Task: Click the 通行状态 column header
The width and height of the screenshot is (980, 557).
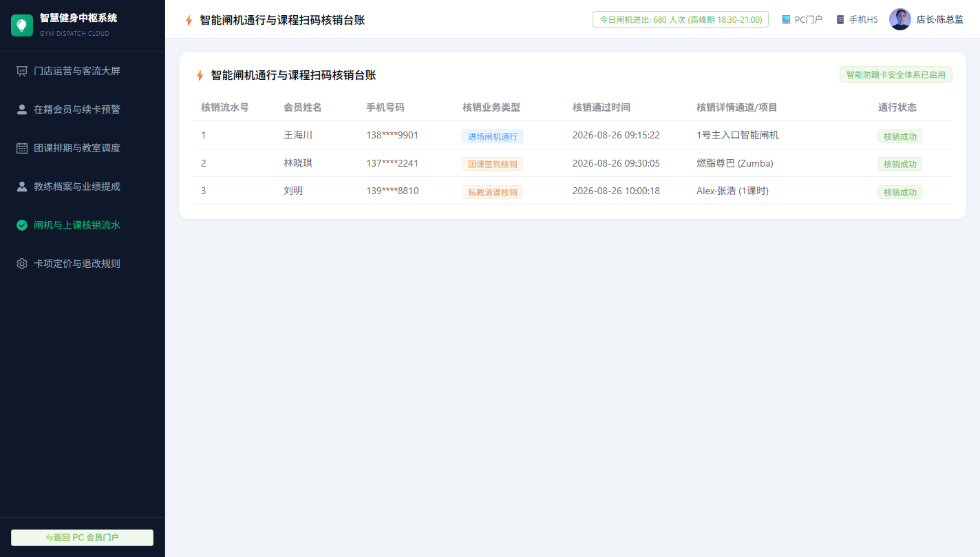Action: coord(897,107)
